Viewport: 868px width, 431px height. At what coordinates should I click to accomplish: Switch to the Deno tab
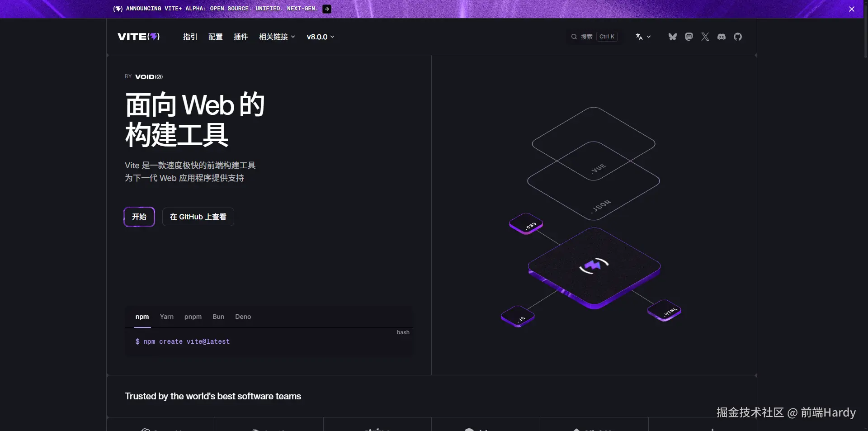[243, 317]
